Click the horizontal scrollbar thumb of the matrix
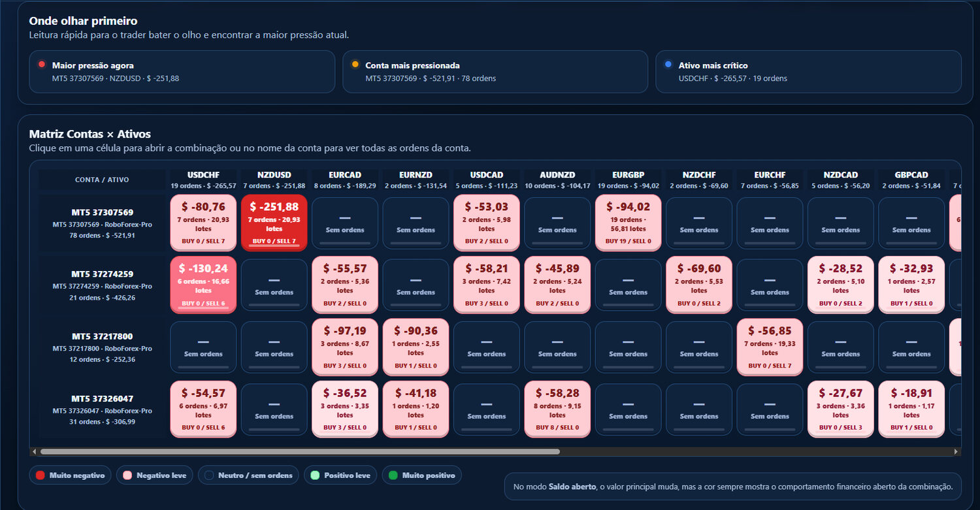 pos(300,451)
